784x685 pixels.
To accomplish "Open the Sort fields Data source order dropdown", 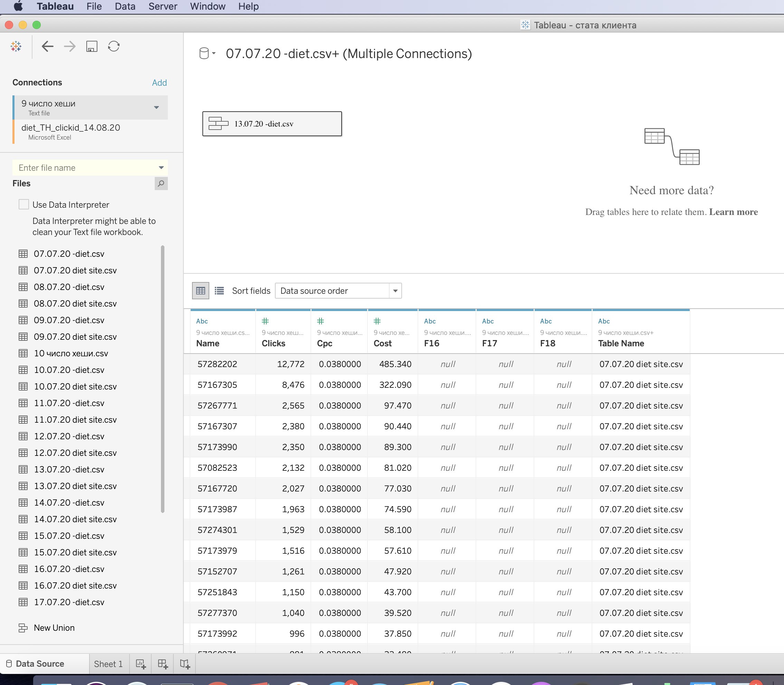I will [338, 291].
